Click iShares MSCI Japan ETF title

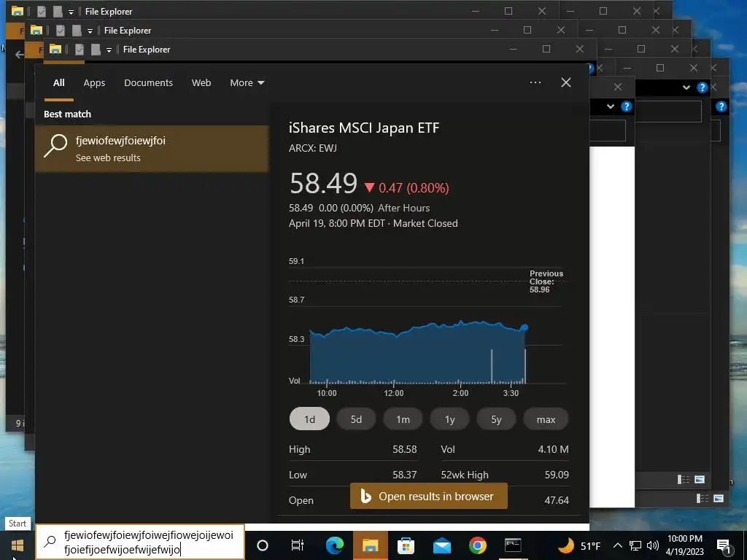coord(364,128)
